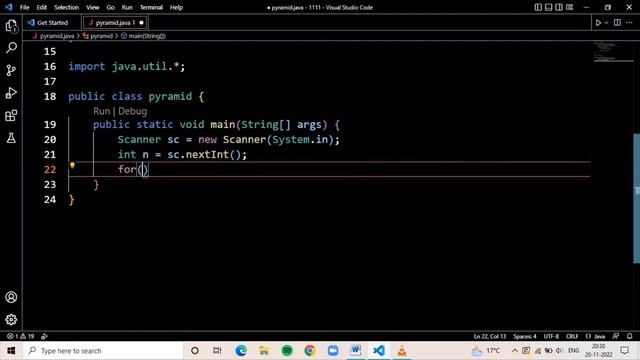Toggle the secondary side bar layout

559,7
